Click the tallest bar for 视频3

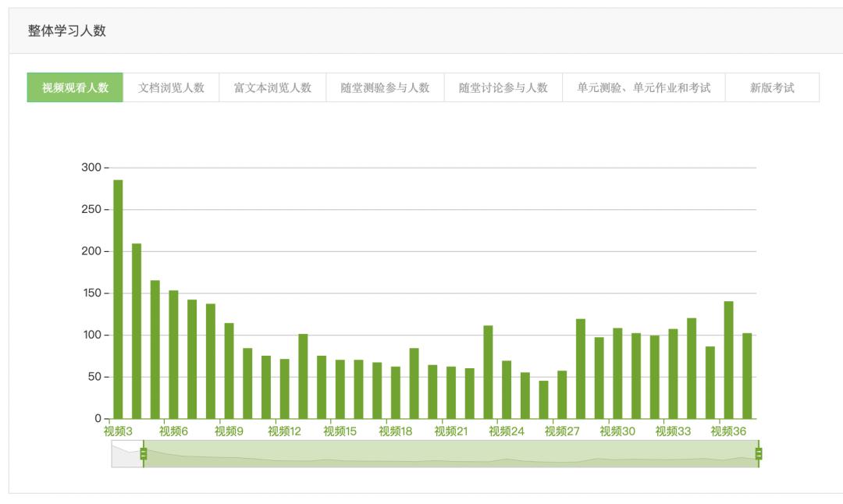pyautogui.click(x=119, y=300)
